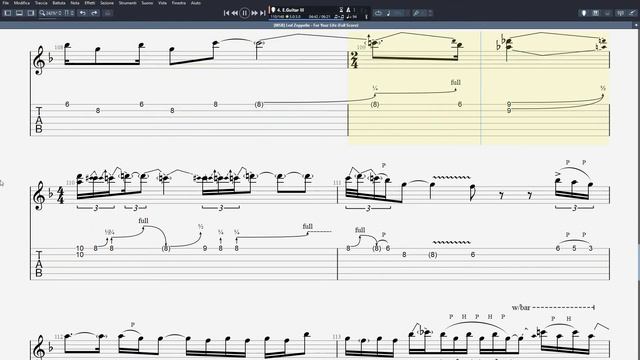The width and height of the screenshot is (640, 360).
Task: Open the Finestra menu
Action: tap(179, 3)
